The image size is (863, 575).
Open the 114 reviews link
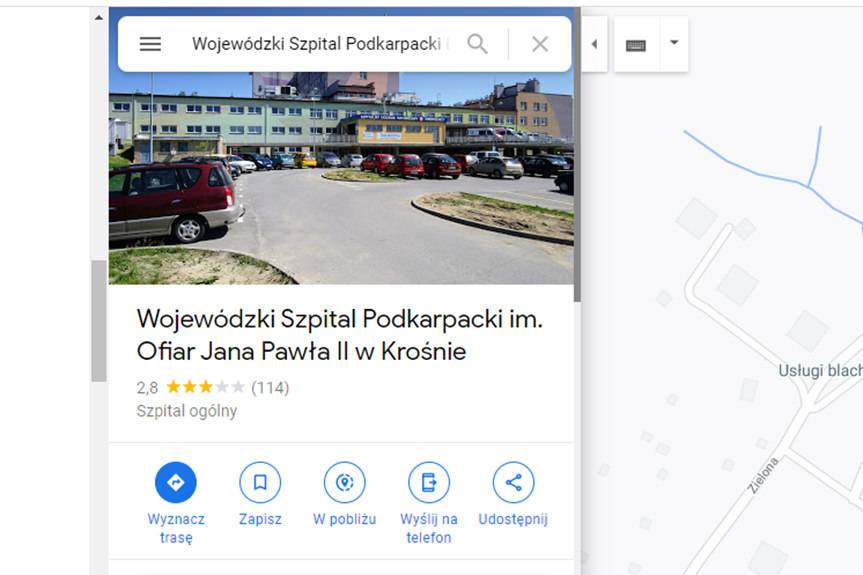[x=270, y=388]
